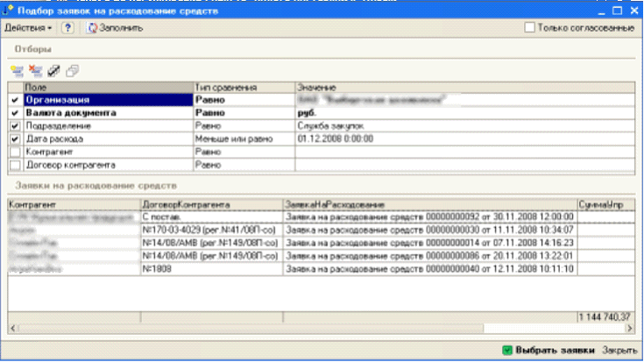Click the Выбрать заявки button

548,350
